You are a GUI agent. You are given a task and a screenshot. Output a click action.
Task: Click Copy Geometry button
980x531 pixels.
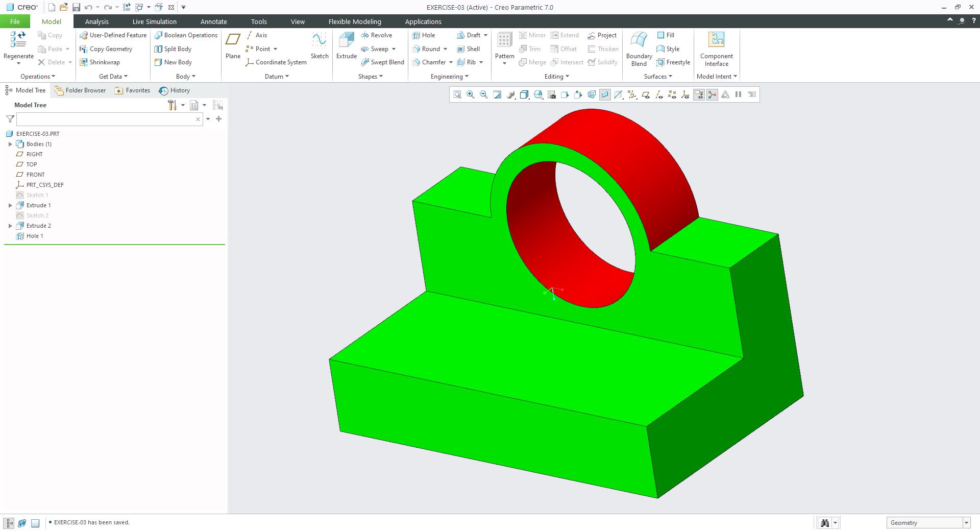[106, 49]
